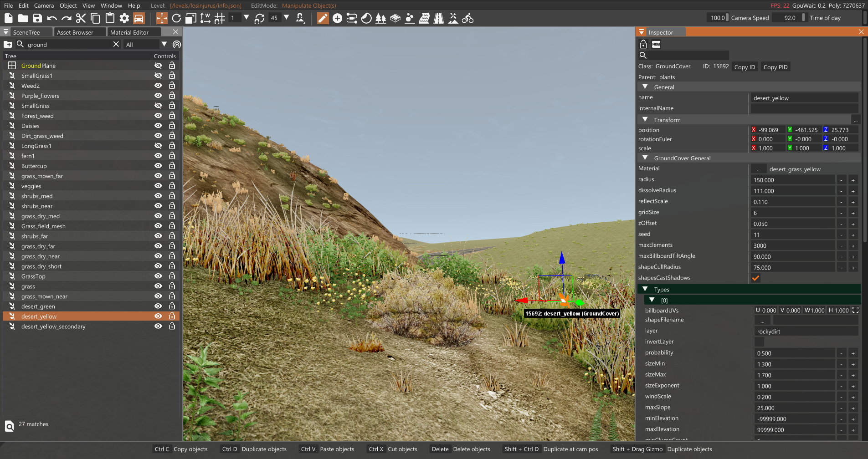868x459 pixels.
Task: Click the Add new folder icon in SceneTree
Action: pyautogui.click(x=8, y=44)
